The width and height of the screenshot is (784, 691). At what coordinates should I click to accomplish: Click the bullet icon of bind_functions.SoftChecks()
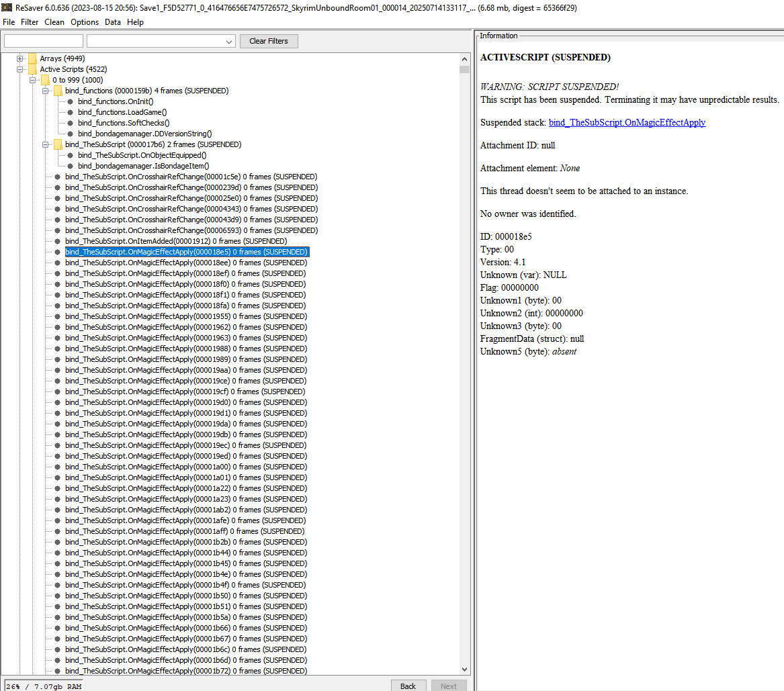click(70, 123)
